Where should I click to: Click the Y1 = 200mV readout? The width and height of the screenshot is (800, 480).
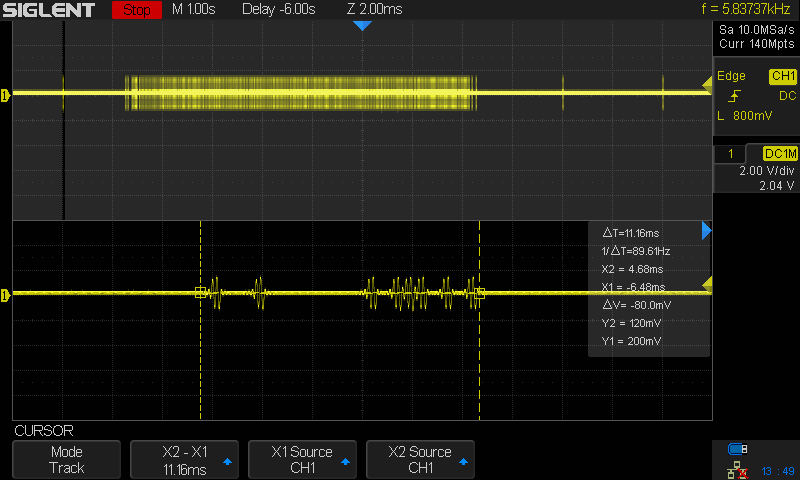click(631, 341)
